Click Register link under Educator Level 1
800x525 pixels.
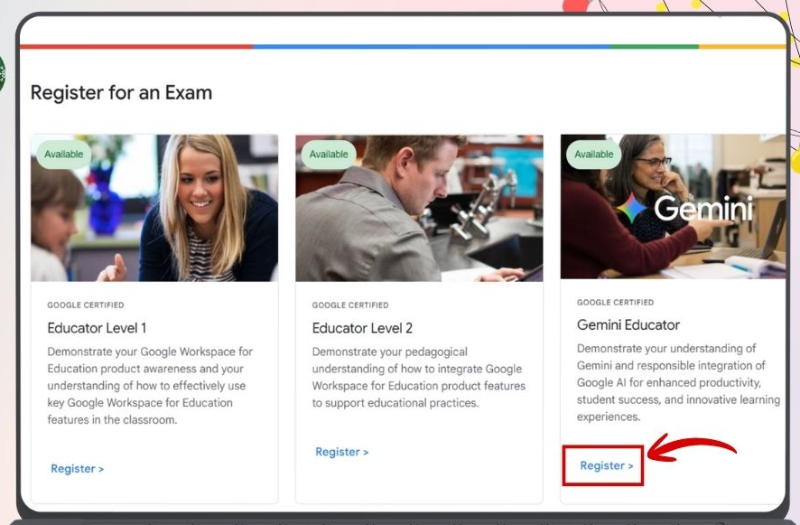(x=77, y=468)
